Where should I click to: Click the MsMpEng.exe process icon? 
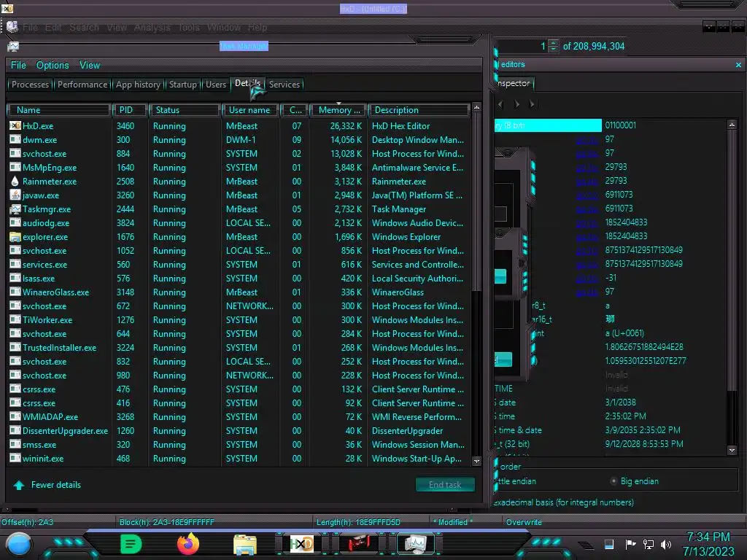click(15, 167)
